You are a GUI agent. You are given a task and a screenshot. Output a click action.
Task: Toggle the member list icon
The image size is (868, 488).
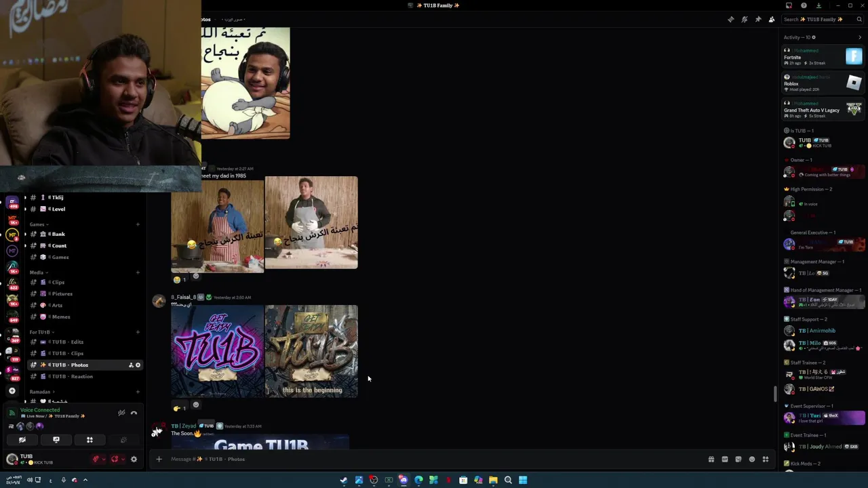pos(772,20)
